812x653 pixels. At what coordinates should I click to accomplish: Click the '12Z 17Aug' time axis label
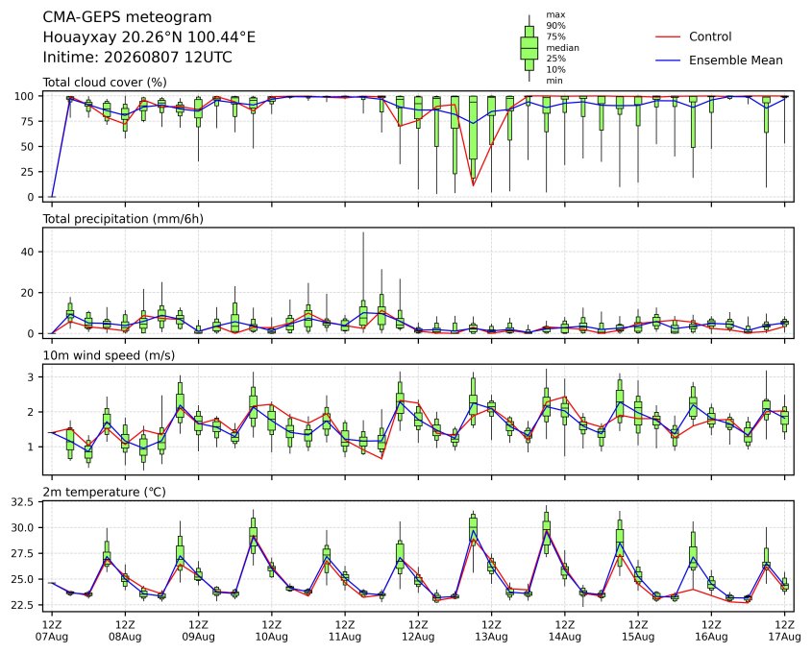(784, 630)
